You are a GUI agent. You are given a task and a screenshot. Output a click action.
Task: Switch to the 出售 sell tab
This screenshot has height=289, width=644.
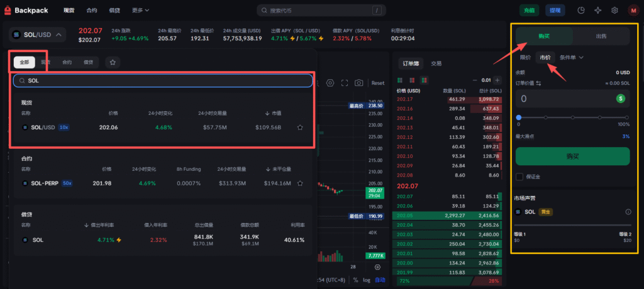[601, 36]
